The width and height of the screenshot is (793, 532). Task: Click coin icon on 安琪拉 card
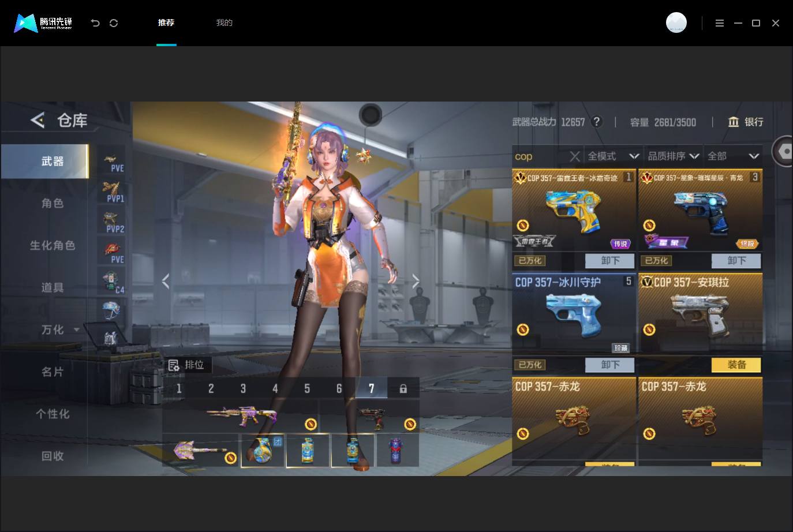pos(649,329)
